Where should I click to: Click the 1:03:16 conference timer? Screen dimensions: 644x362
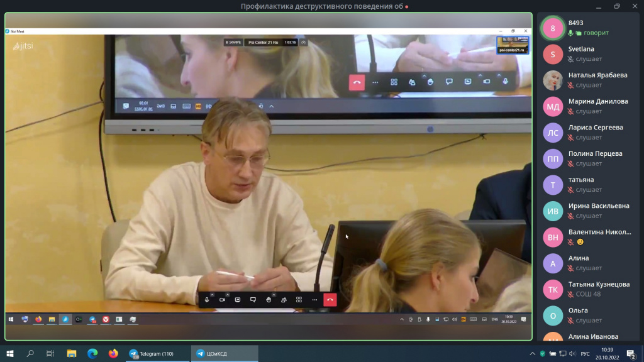291,42
